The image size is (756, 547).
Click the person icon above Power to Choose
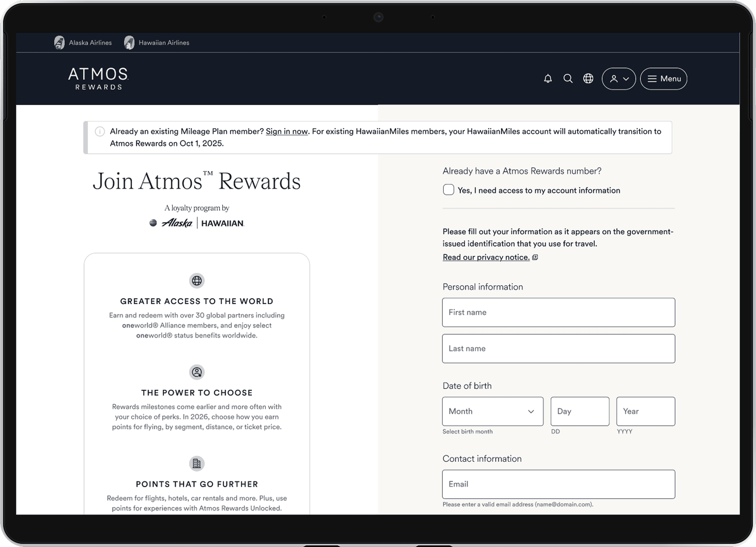click(197, 372)
